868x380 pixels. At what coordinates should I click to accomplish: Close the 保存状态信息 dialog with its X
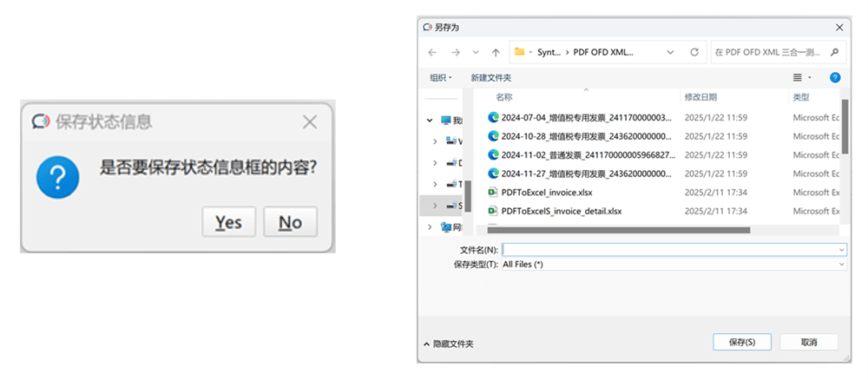[x=310, y=121]
